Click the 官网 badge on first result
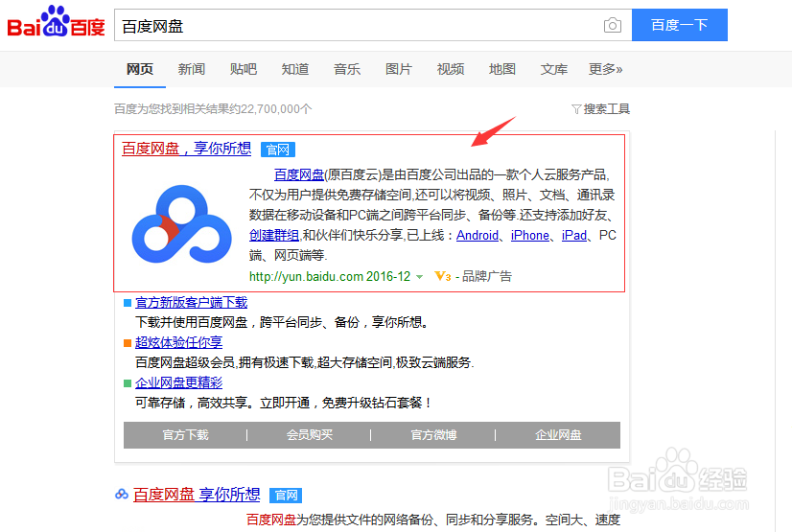Screen dimensions: 792x532 point(278,150)
